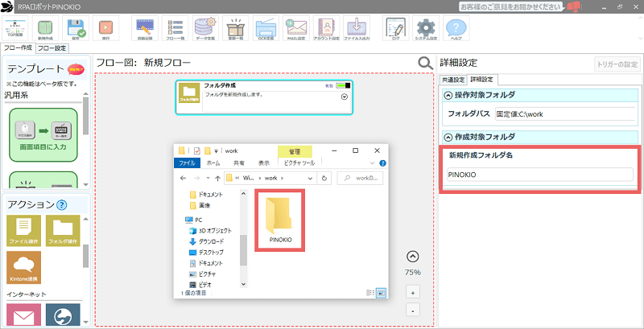644x329 pixels.
Task: Open the ピクチャ ツール tab in Explorer
Action: (299, 162)
